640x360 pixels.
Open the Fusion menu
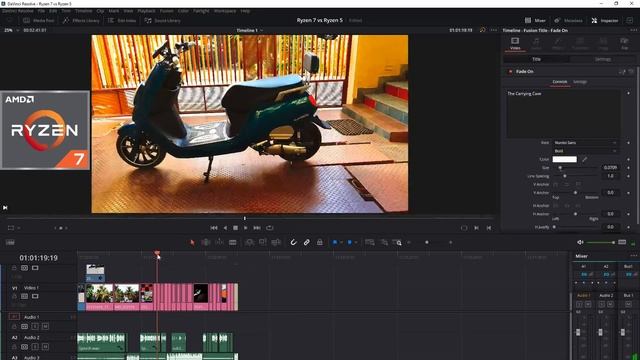click(x=167, y=11)
